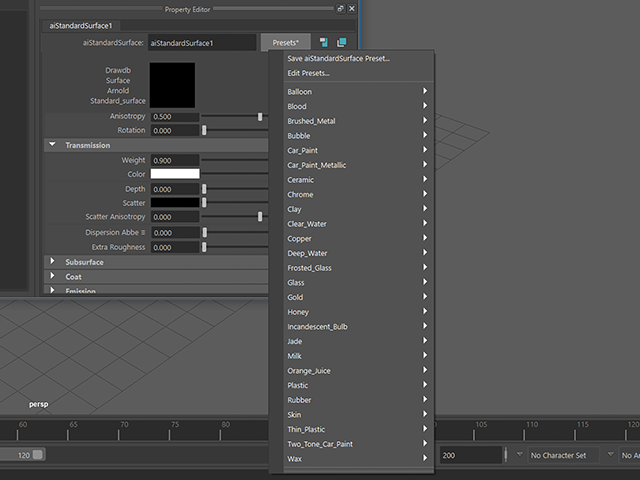Close the Property Editor panel
Screen dimensions: 640x480
352,8
